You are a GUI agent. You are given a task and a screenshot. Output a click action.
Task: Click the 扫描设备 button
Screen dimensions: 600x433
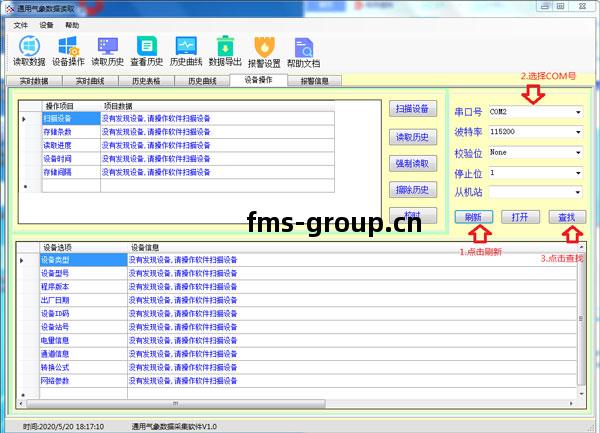coord(412,109)
